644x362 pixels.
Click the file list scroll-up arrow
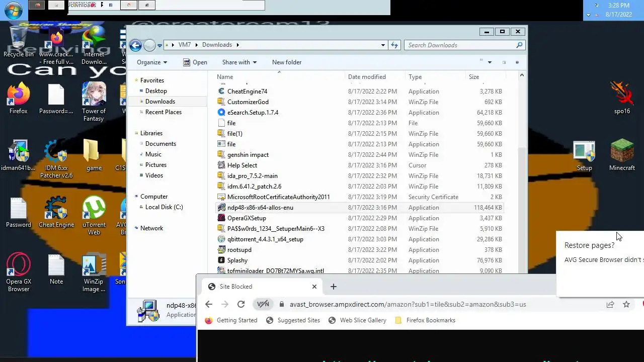522,75
